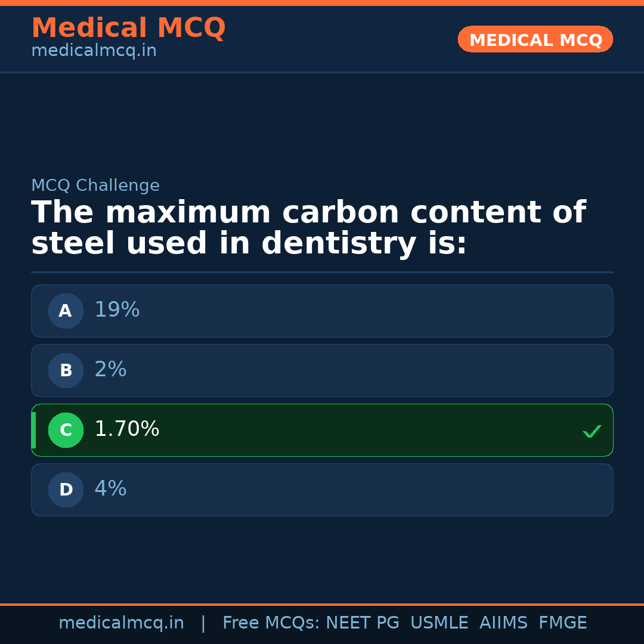The width and height of the screenshot is (644, 644).
Task: Open the medicalmcq.in link under the header title
Action: tap(94, 51)
